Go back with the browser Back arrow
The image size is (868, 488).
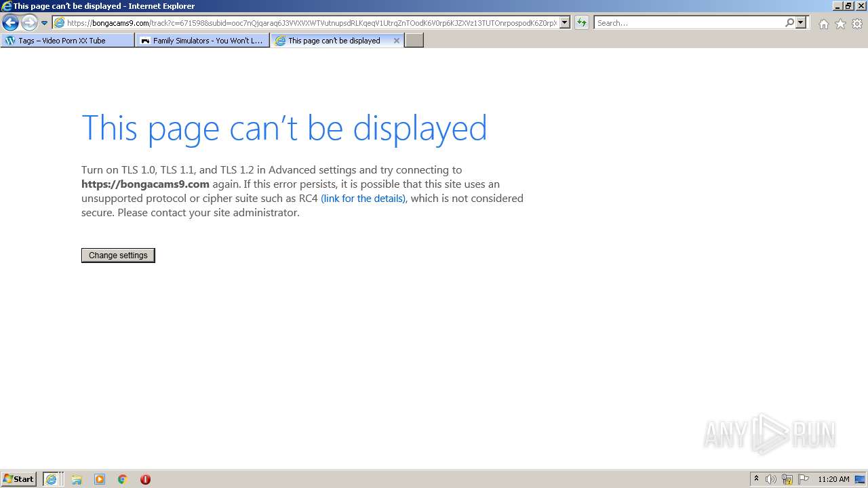(10, 23)
